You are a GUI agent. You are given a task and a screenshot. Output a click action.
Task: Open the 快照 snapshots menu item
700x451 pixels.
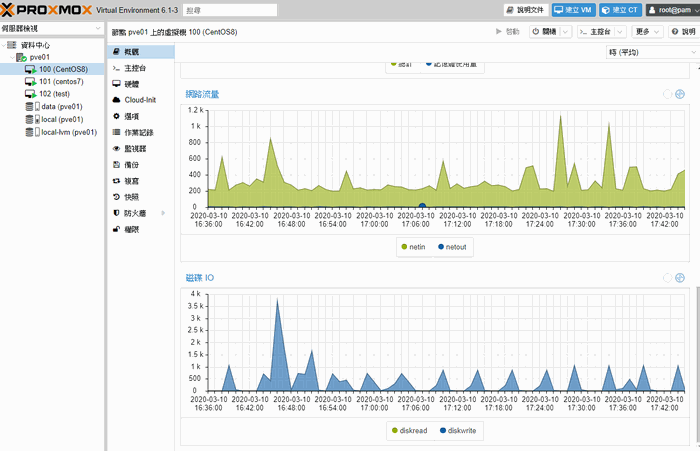141,197
